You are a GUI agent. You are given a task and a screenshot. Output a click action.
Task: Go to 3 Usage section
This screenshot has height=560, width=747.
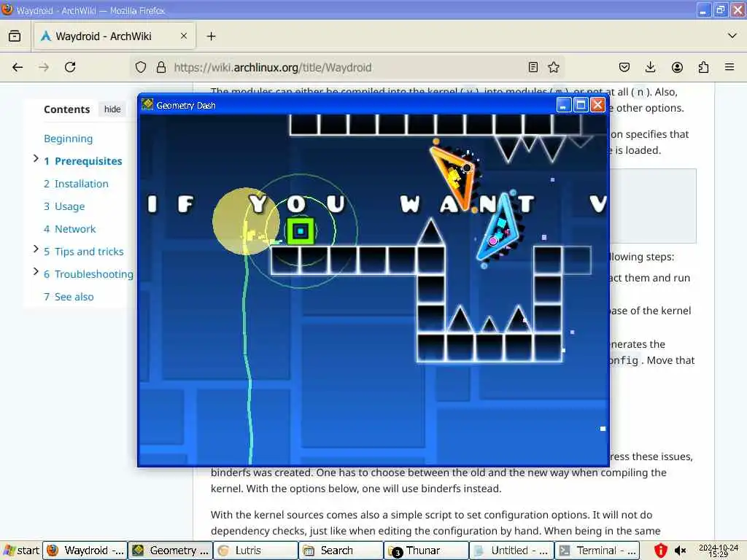pos(64,206)
